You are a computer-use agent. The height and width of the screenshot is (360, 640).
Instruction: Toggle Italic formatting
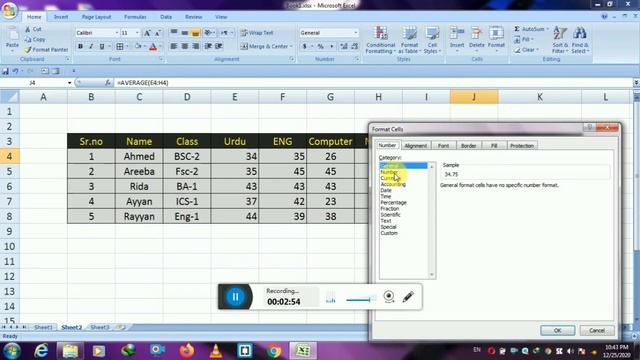pos(91,47)
